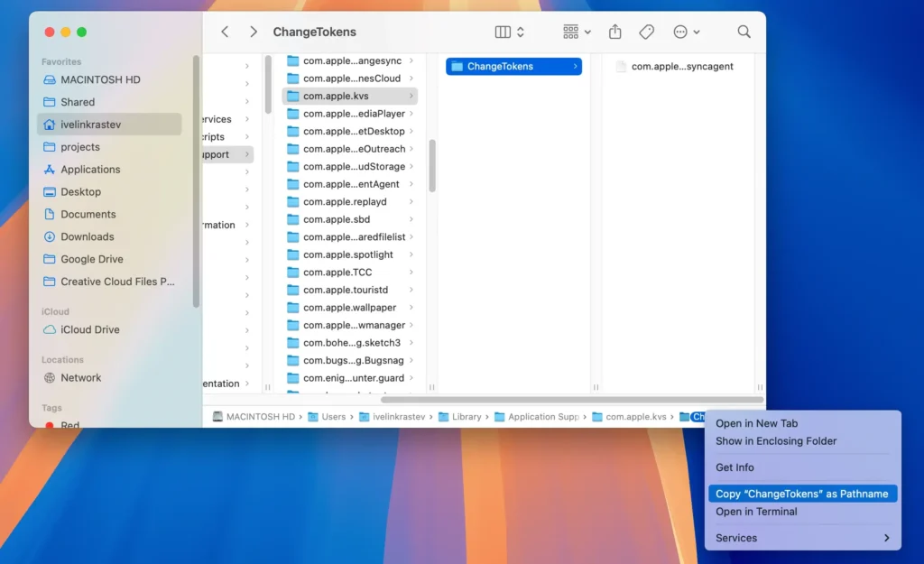
Task: Open the Services submenu
Action: click(x=802, y=538)
